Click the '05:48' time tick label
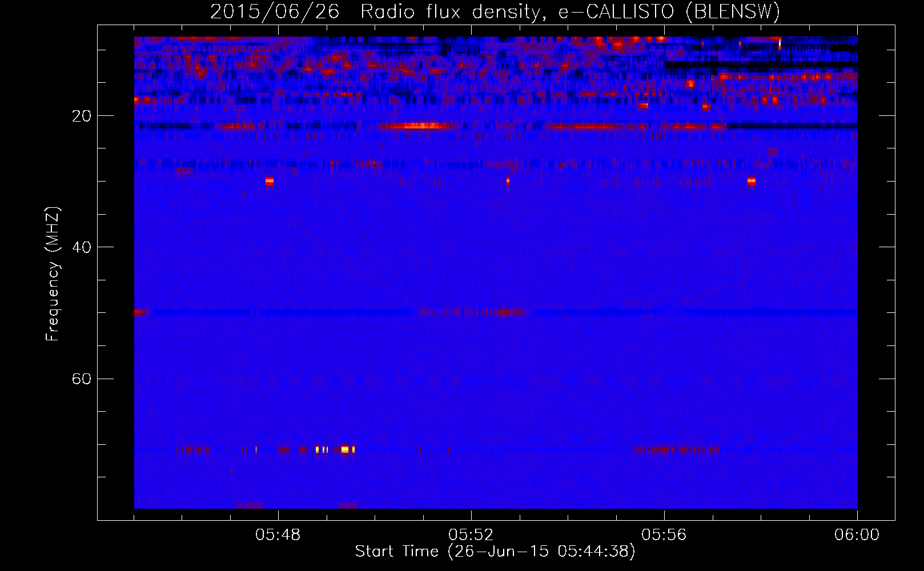 click(x=278, y=535)
